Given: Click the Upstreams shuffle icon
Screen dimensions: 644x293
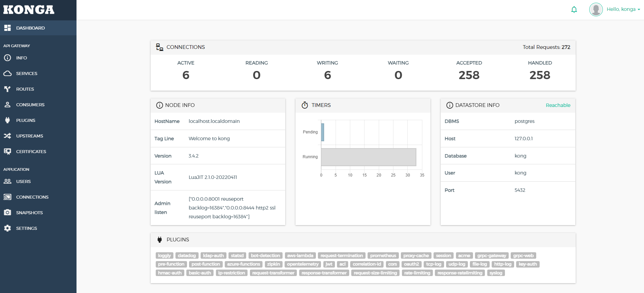Looking at the screenshot, I should (x=7, y=136).
